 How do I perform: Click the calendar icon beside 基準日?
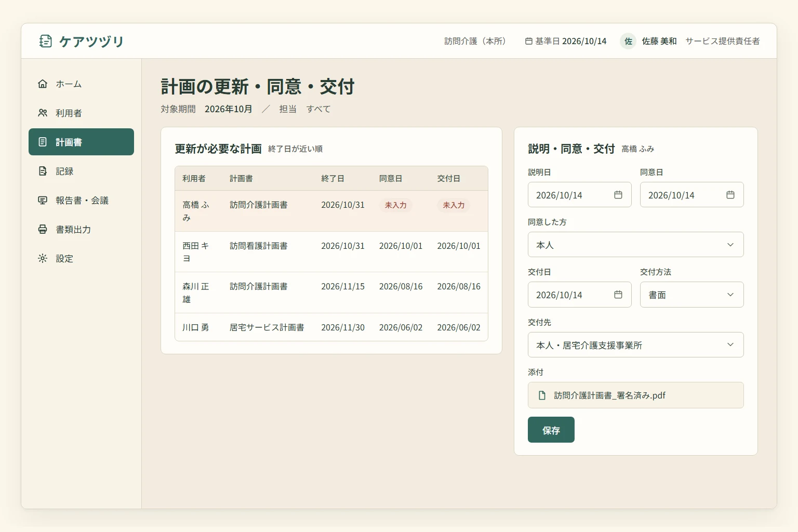pyautogui.click(x=529, y=41)
